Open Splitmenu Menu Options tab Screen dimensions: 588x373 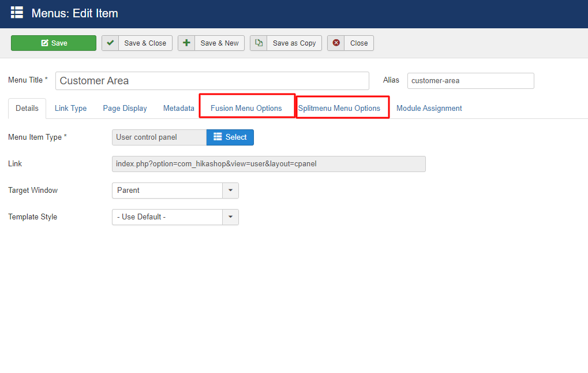[x=339, y=108]
